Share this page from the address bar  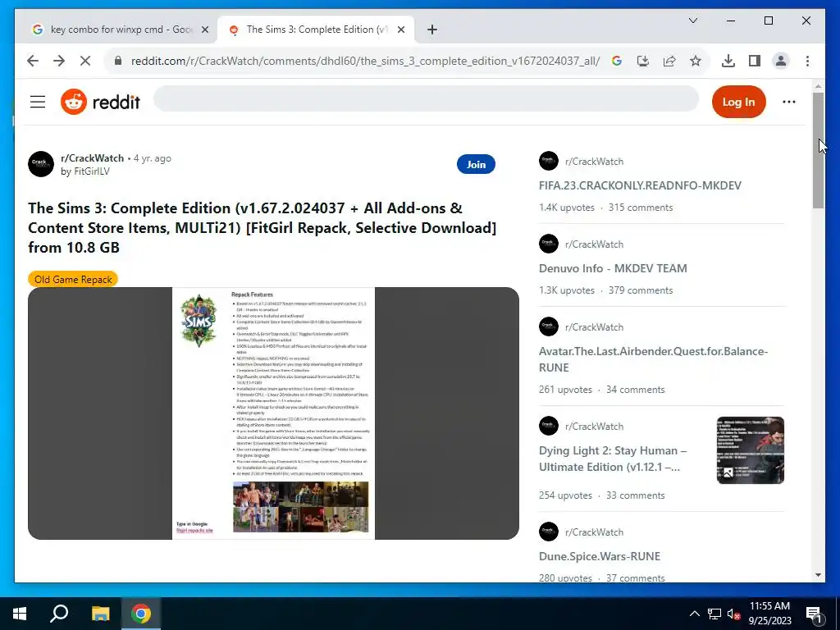point(669,61)
